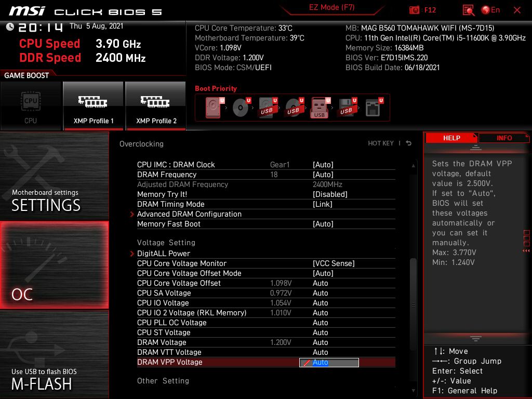Select CPU SA Voltage Auto value
Image resolution: width=532 pixels, height=399 pixels.
coord(320,293)
